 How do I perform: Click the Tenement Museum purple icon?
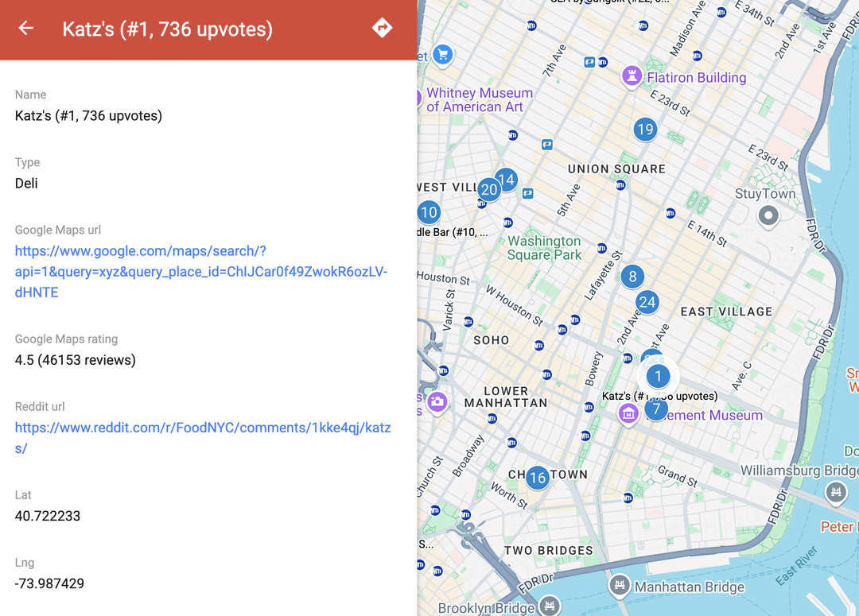(x=628, y=414)
